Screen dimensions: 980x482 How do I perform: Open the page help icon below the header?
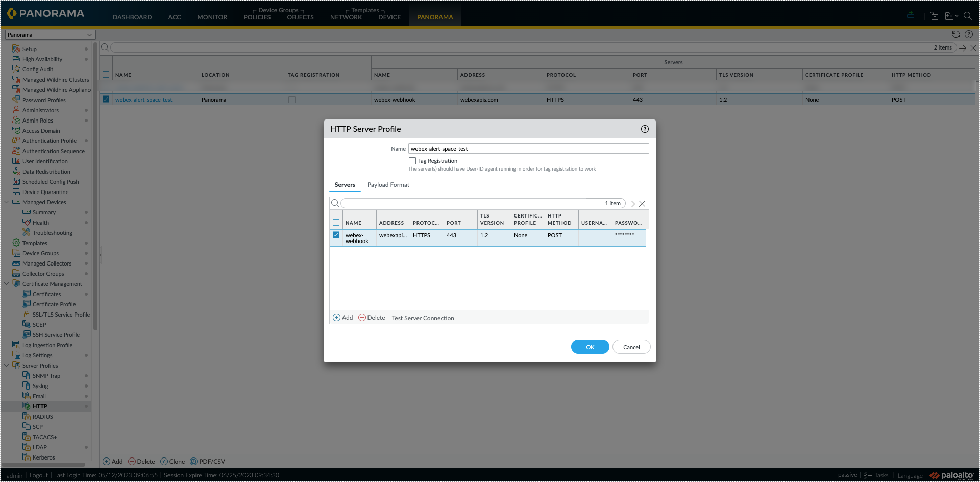coord(969,34)
